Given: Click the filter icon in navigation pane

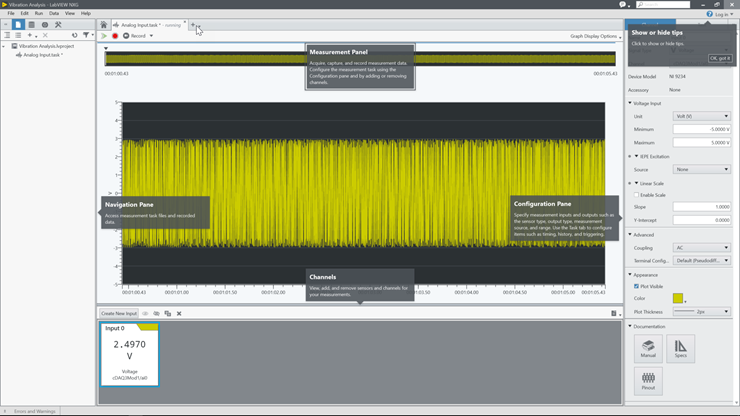Looking at the screenshot, I should (x=85, y=35).
